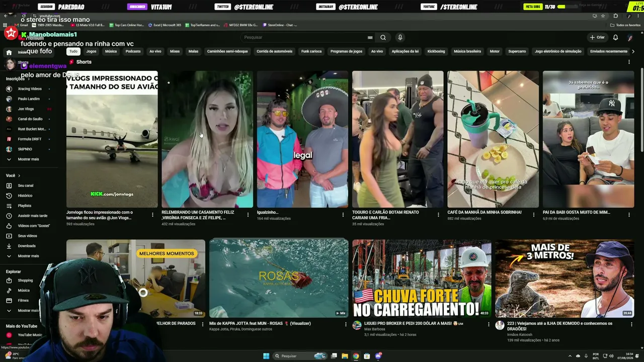Open the Max Barbosa channel avatar
The width and height of the screenshot is (644, 362).
(357, 325)
